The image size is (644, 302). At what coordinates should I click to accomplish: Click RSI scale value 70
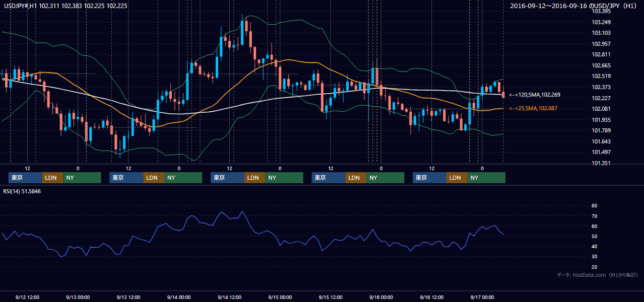[x=594, y=216]
